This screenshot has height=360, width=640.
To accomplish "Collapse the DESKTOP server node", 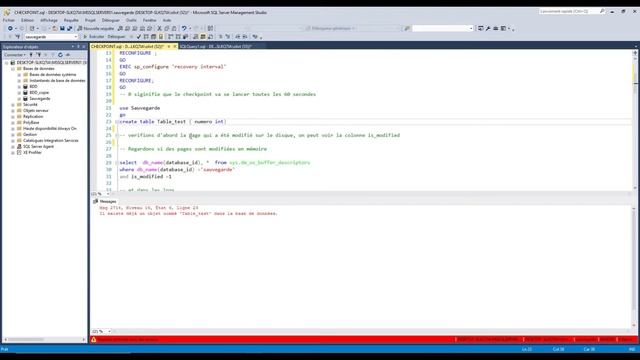I will coord(7,63).
